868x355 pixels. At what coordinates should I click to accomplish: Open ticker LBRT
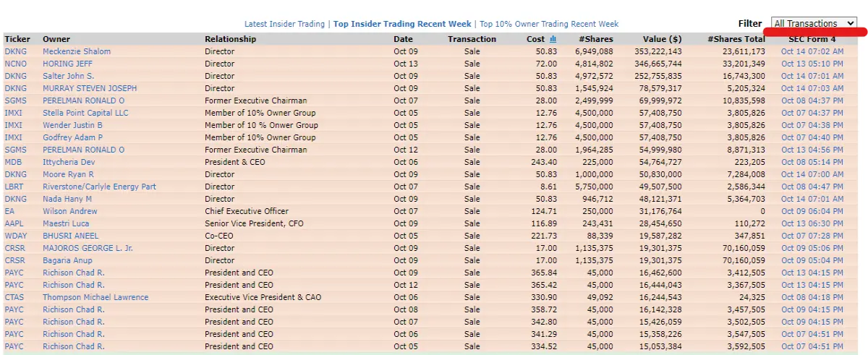point(14,187)
